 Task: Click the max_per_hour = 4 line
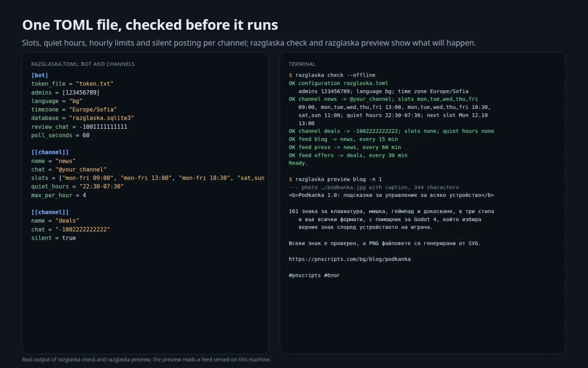(58, 195)
